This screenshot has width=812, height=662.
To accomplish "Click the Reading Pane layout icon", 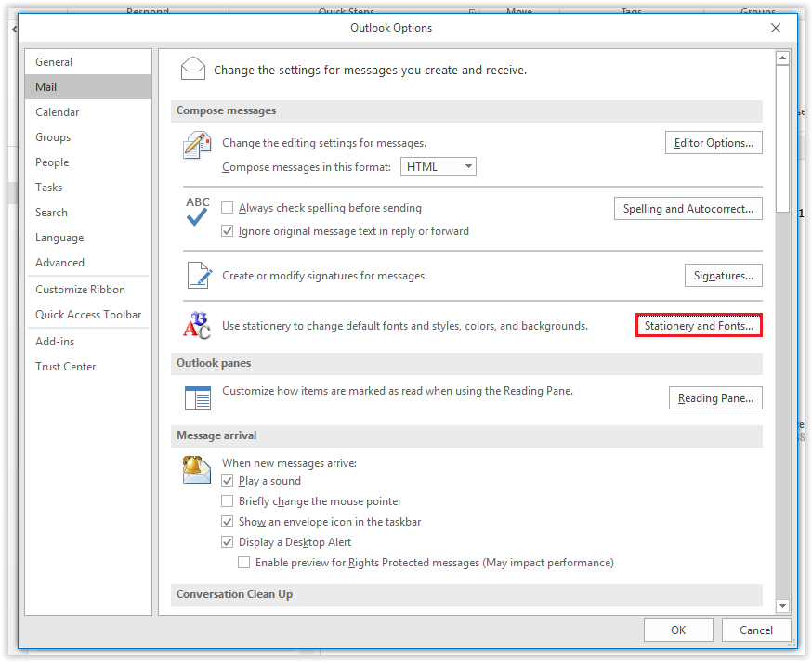I will click(197, 398).
